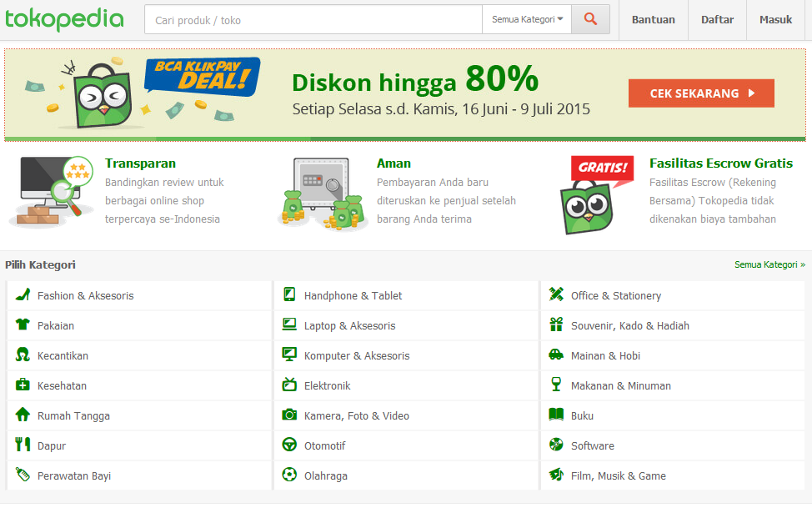Open the Masuk login menu
The height and width of the screenshot is (513, 812).
pos(776,20)
